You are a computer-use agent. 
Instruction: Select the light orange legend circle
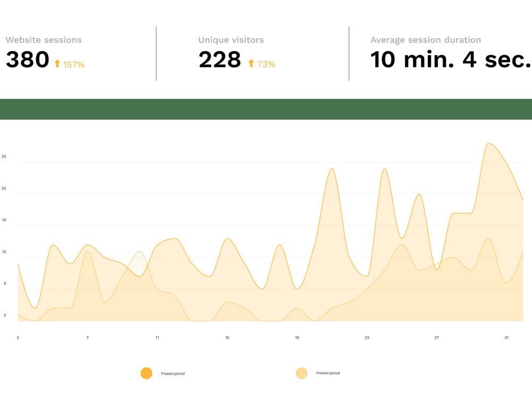301,373
